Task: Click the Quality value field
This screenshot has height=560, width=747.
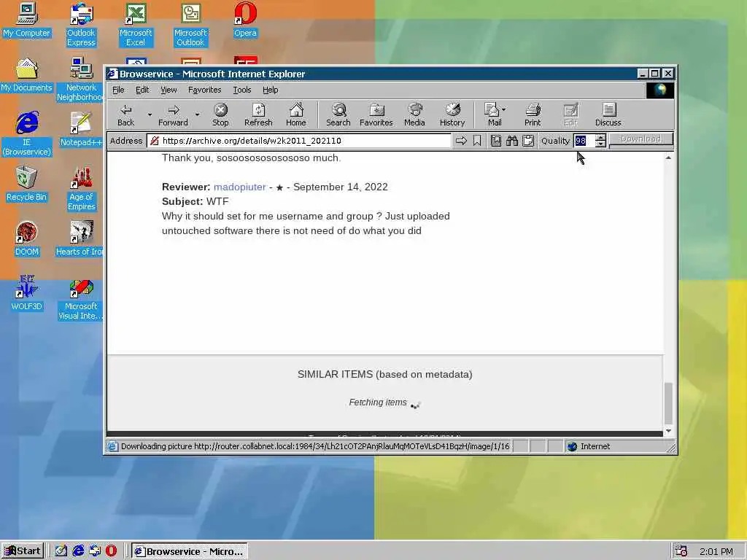Action: coord(584,141)
